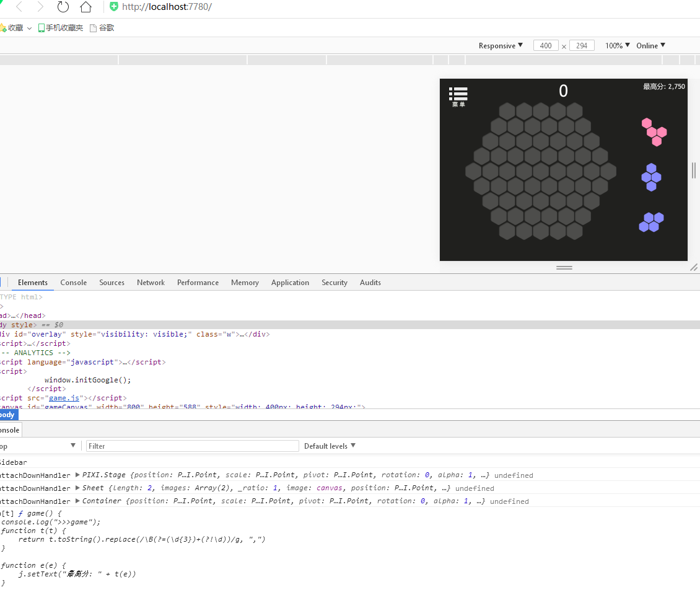Switch to the Audits tab
This screenshot has width=700, height=595.
(x=370, y=283)
